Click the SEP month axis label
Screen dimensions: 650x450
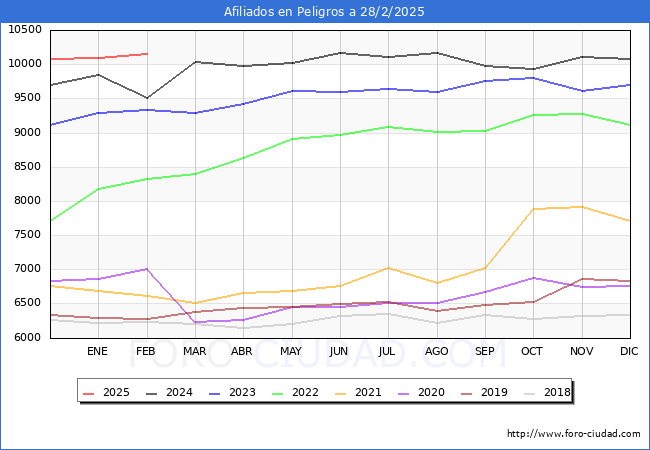coord(485,351)
